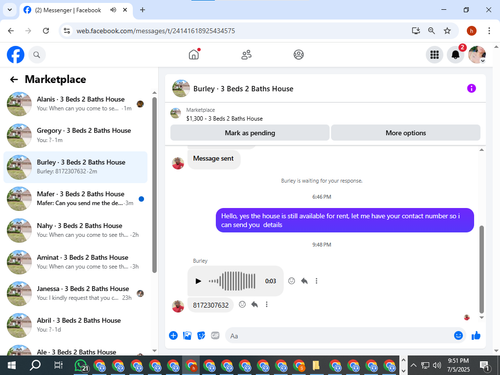Open Task View in taskbar
500x375 pixels.
tap(58, 365)
